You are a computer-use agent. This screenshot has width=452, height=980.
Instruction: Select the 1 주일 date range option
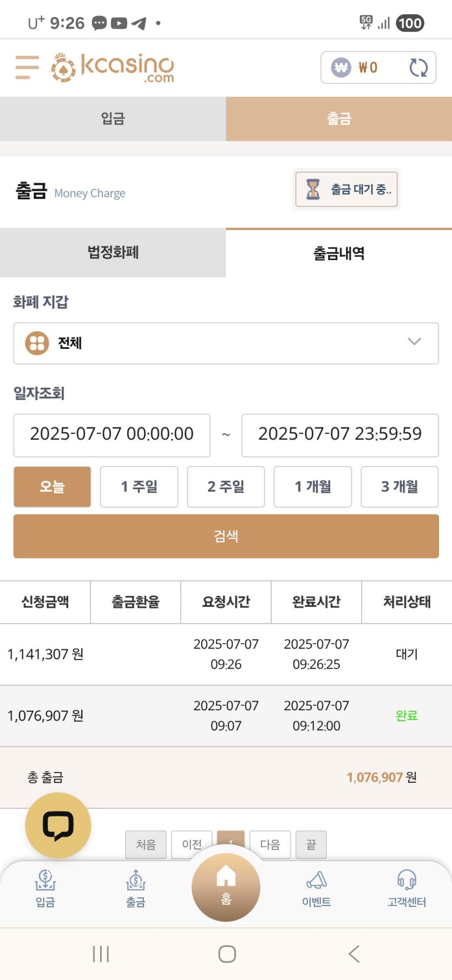139,486
